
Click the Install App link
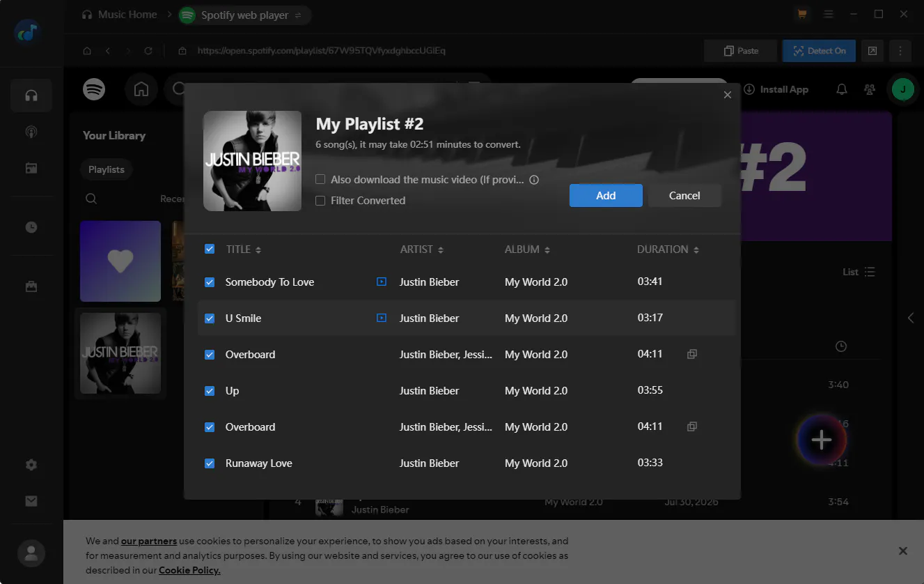pyautogui.click(x=776, y=89)
